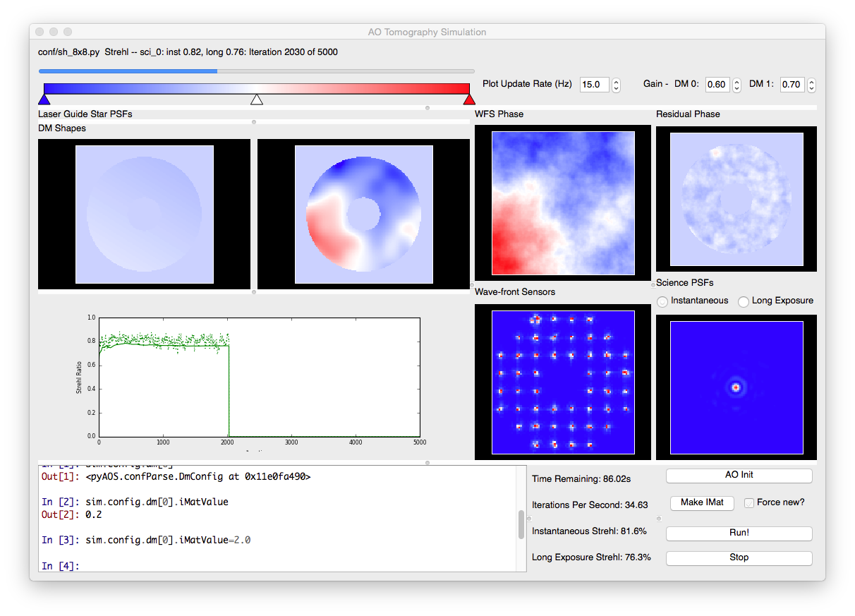Click the iteration progress bar
This screenshot has height=616, width=855.
click(257, 71)
